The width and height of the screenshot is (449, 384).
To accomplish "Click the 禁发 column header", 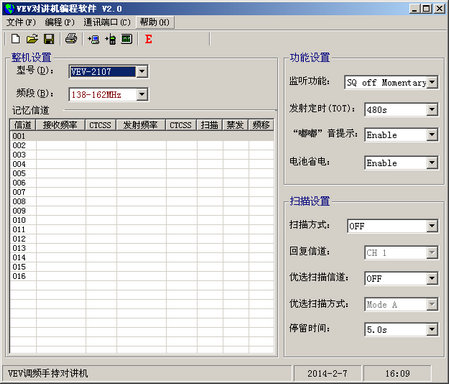I will (235, 125).
